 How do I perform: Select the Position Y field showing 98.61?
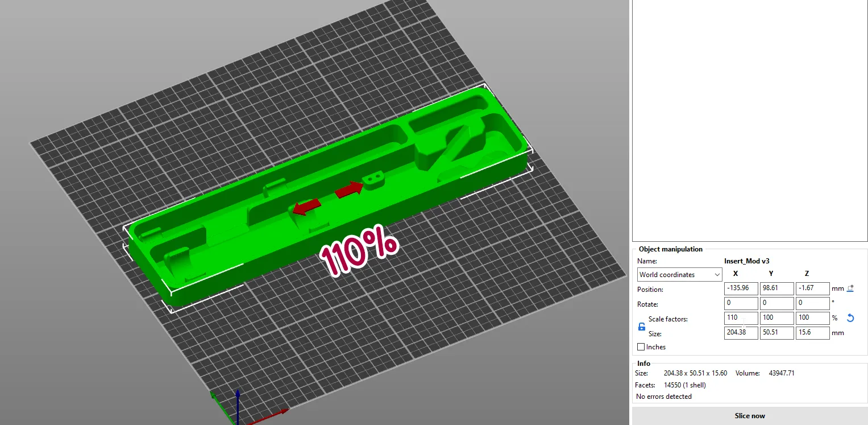pyautogui.click(x=776, y=288)
